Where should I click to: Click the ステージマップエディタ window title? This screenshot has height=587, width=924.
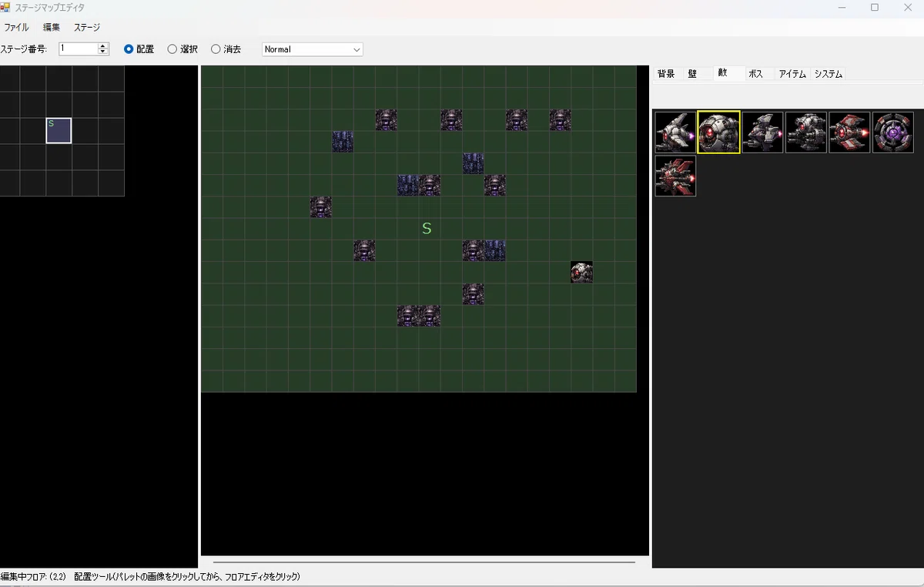click(x=49, y=8)
